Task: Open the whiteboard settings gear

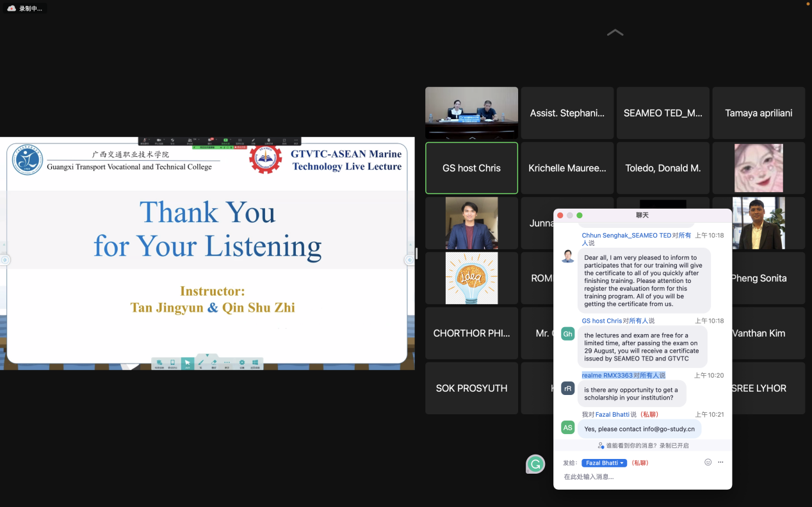Action: (242, 363)
